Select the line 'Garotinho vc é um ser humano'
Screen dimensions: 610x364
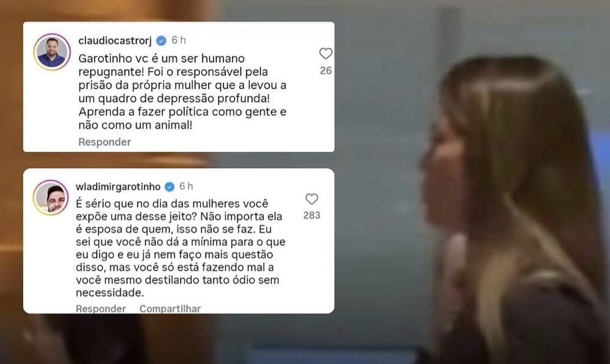(162, 59)
